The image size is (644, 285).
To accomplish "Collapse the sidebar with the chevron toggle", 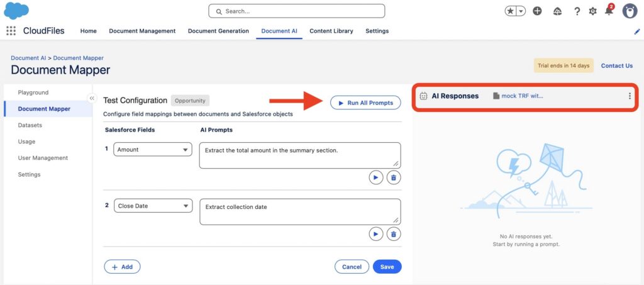I will (x=92, y=98).
